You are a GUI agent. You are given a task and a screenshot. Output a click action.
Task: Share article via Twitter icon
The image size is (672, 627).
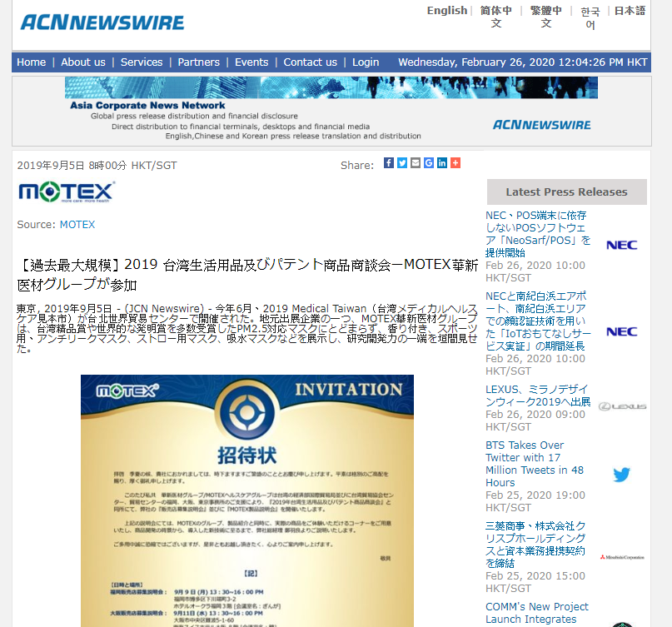pyautogui.click(x=402, y=163)
